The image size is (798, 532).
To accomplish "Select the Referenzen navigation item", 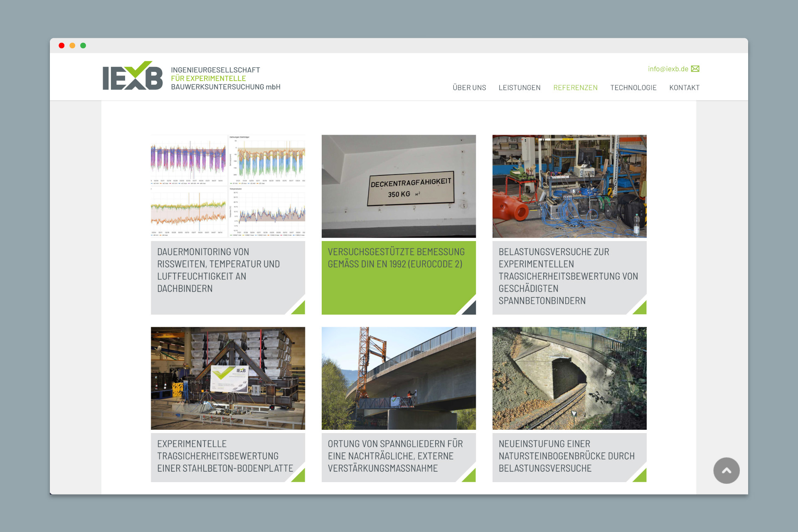I will tap(575, 88).
